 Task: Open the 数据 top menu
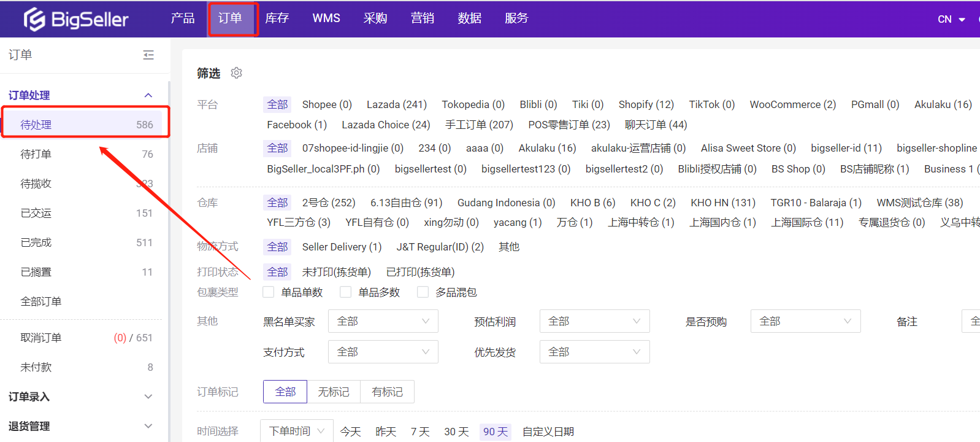pyautogui.click(x=470, y=18)
